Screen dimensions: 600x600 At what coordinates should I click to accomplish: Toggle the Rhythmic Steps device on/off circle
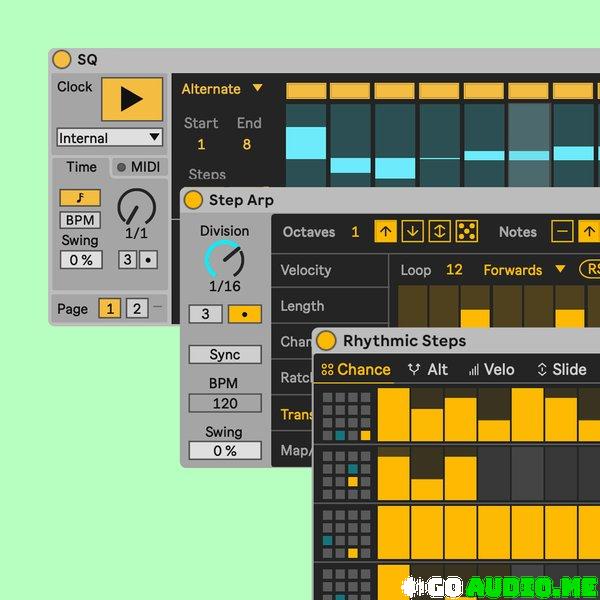(326, 341)
